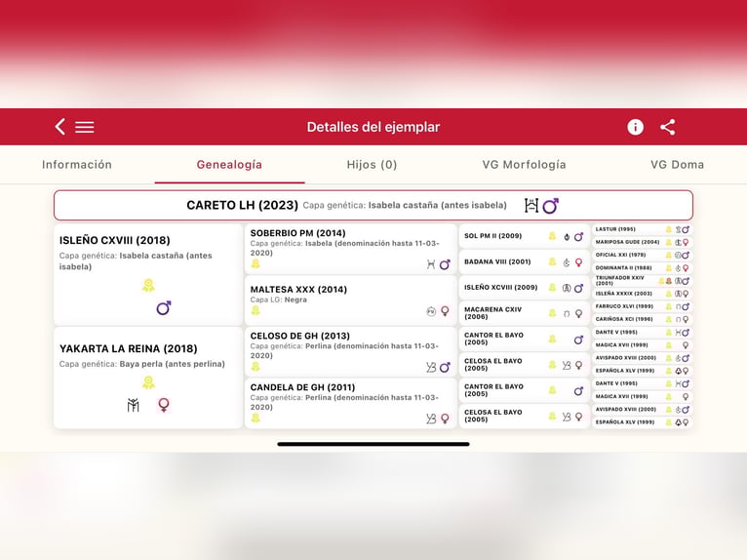The width and height of the screenshot is (747, 560).
Task: Tap the back arrow in header
Action: pyautogui.click(x=60, y=127)
